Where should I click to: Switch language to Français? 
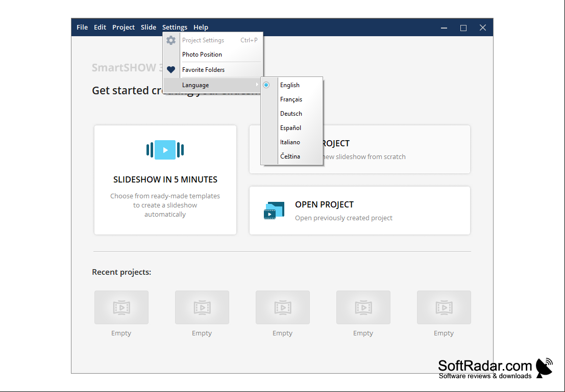coord(291,99)
